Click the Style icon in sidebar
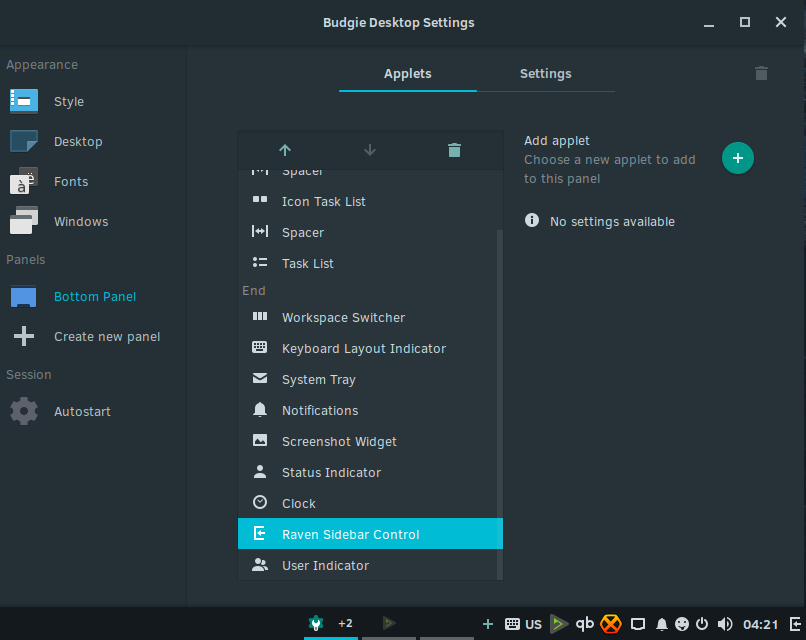The height and width of the screenshot is (640, 806). point(24,101)
